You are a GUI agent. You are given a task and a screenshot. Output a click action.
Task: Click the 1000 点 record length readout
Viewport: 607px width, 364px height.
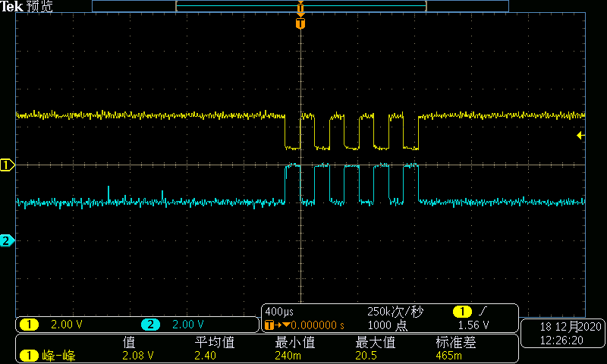387,325
